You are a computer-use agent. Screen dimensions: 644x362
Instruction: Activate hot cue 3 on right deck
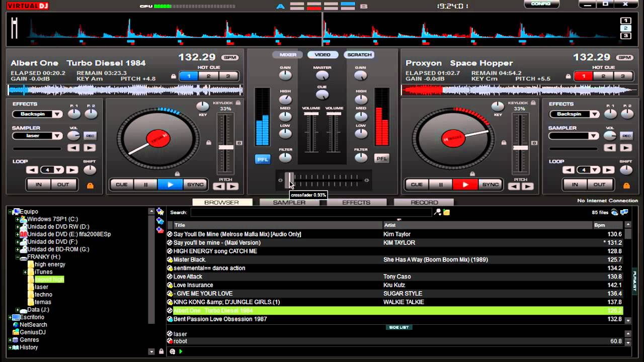623,76
